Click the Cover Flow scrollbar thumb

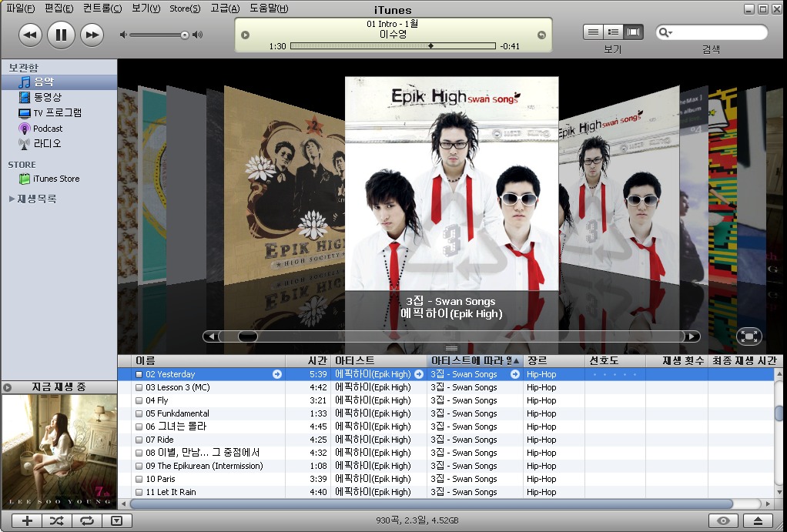pyautogui.click(x=247, y=336)
